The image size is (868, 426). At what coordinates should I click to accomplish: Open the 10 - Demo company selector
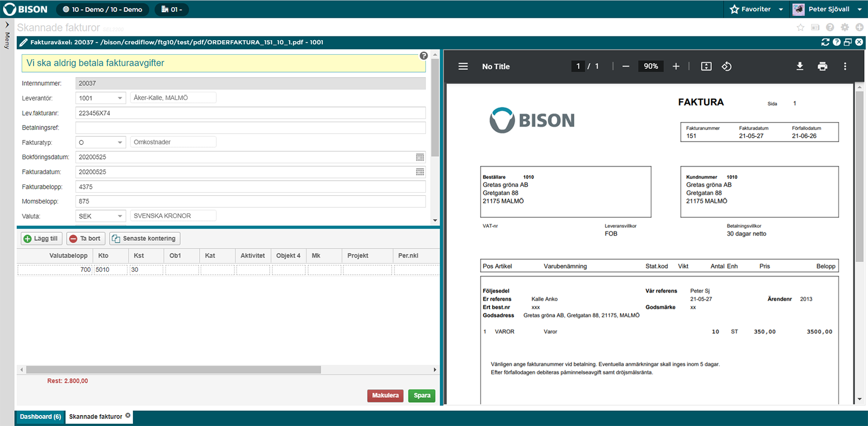(x=103, y=9)
